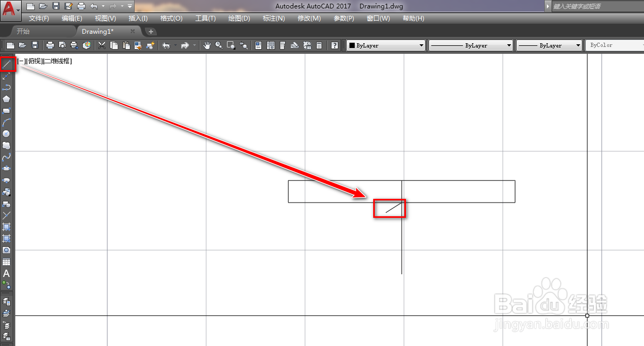The height and width of the screenshot is (346, 644).
Task: Expand the quick access toolbar customize arrow
Action: [130, 6]
